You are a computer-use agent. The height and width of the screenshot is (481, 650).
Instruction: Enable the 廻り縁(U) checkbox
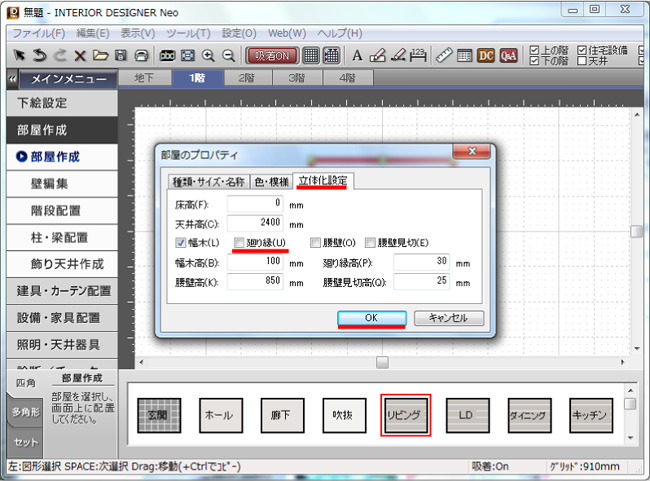[240, 243]
